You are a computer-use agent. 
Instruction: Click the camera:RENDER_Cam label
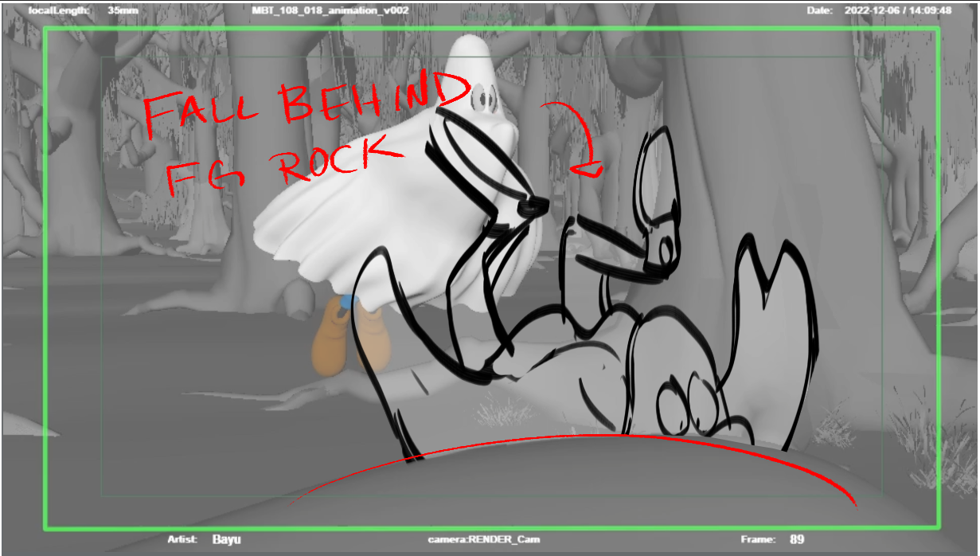484,539
